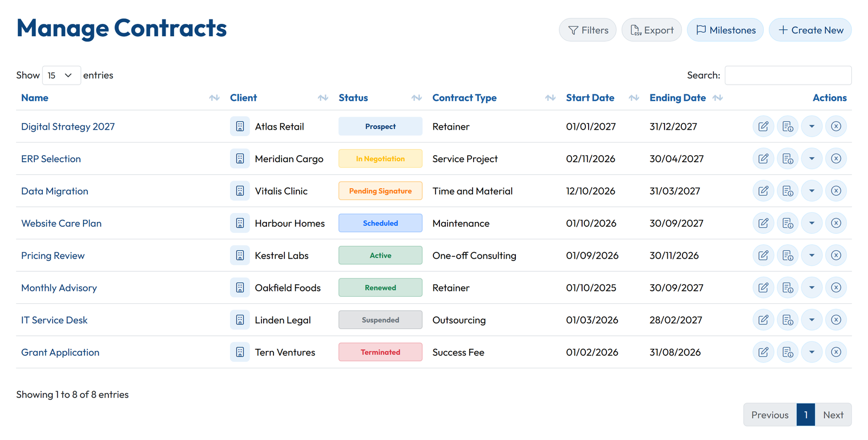Go to the Previous page
The width and height of the screenshot is (868, 440).
tap(770, 415)
